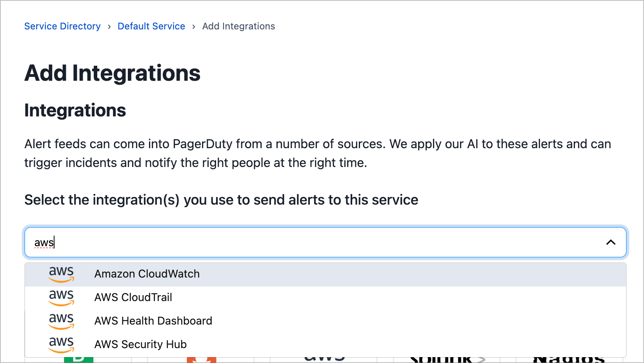
Task: Pick the AWS Security Hub option
Action: coord(140,344)
